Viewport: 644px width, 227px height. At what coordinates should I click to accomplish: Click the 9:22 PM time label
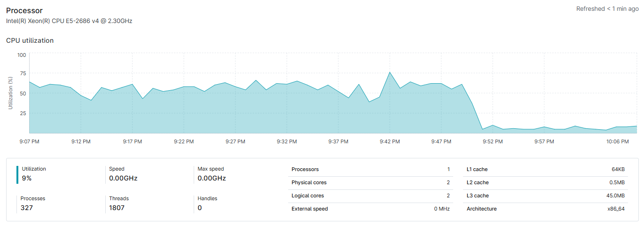[184, 141]
